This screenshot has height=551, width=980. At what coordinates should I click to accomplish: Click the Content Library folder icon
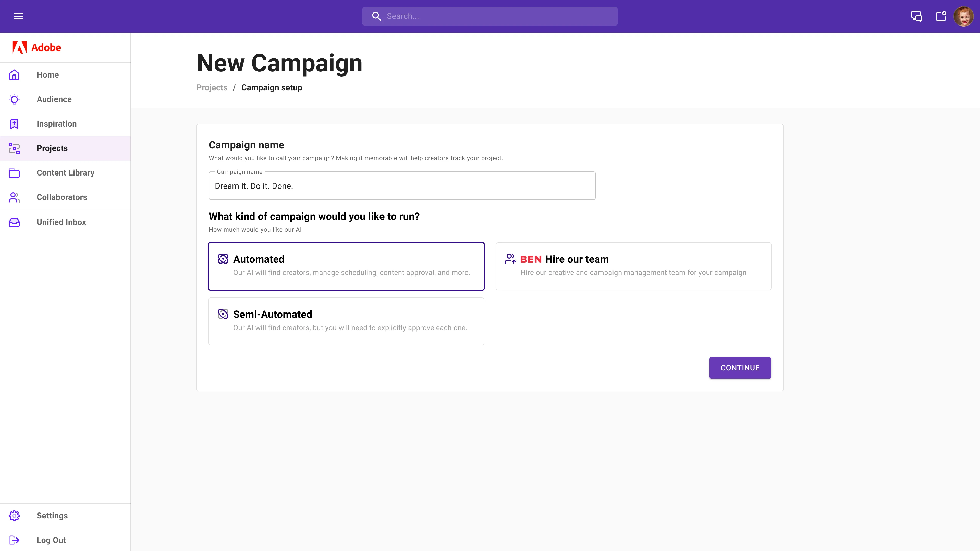pyautogui.click(x=15, y=173)
